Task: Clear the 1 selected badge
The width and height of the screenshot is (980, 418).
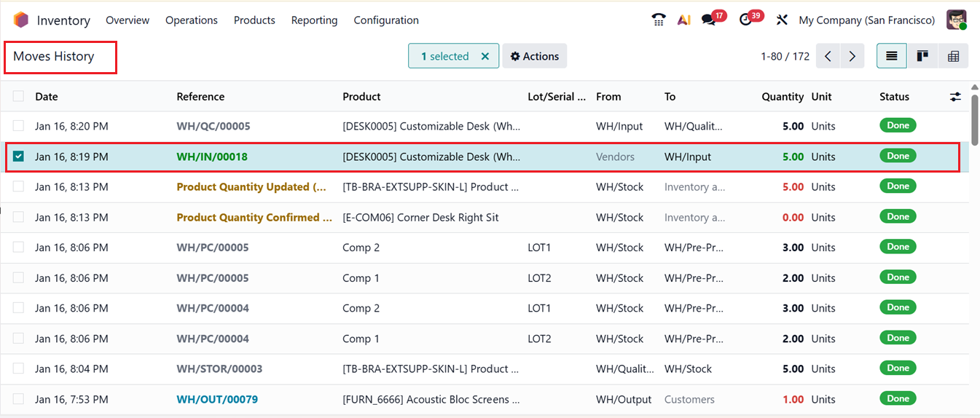Action: pyautogui.click(x=485, y=56)
